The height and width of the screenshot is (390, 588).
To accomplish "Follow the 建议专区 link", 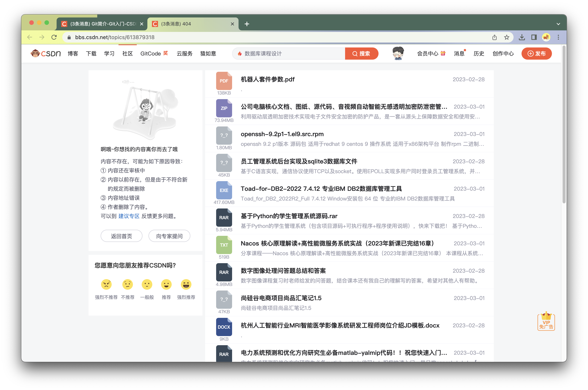I will coord(129,216).
